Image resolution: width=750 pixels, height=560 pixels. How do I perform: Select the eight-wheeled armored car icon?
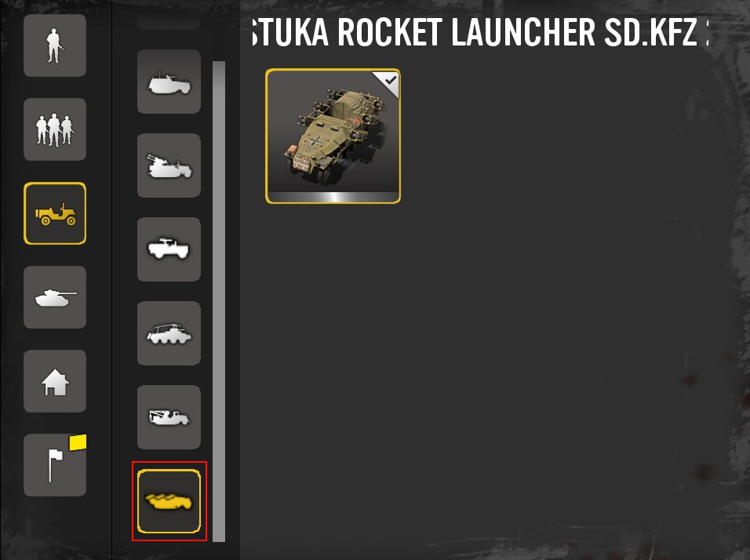(169, 333)
